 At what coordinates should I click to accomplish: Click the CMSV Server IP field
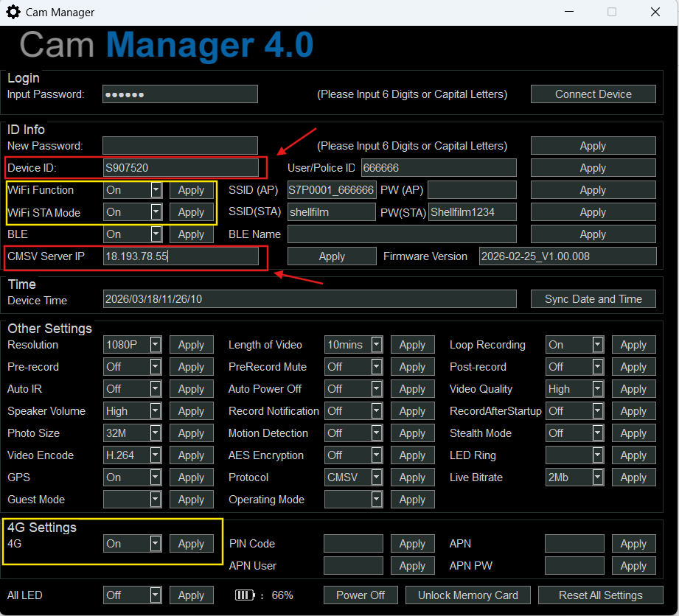(181, 256)
